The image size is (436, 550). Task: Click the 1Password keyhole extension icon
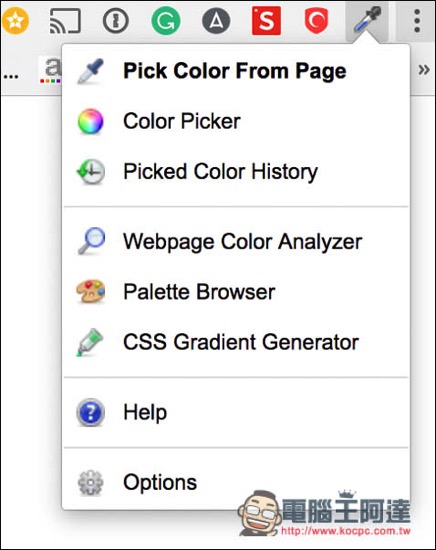tap(116, 21)
